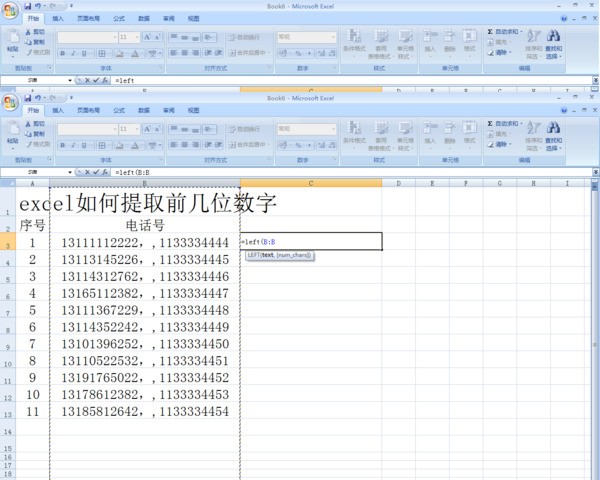Toggle Bold formatting in the lower window ribbon

click(62, 146)
